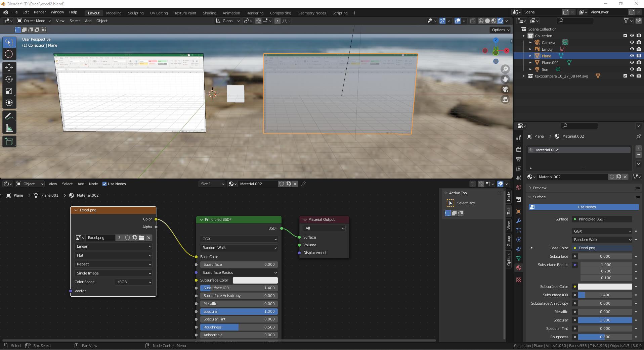Click the Options button in viewport
644x350 pixels.
coord(500,30)
